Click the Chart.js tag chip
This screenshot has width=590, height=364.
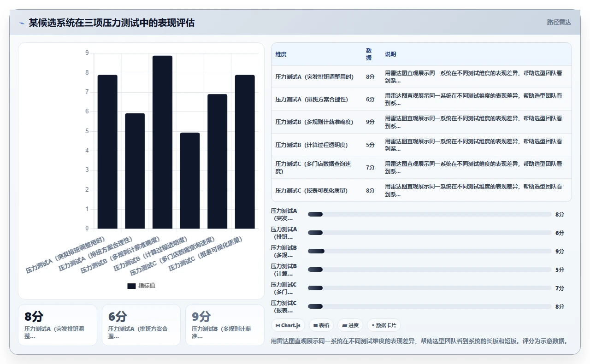pyautogui.click(x=288, y=325)
